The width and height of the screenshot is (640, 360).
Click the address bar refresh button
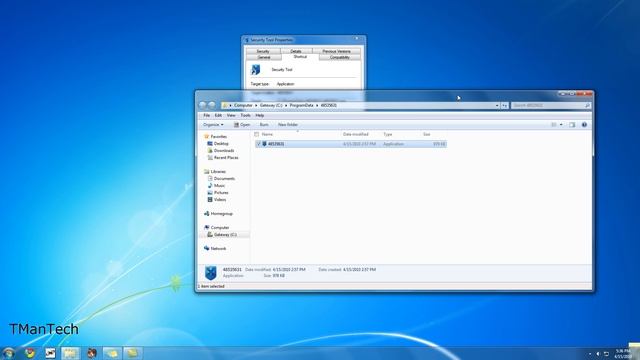[504, 105]
